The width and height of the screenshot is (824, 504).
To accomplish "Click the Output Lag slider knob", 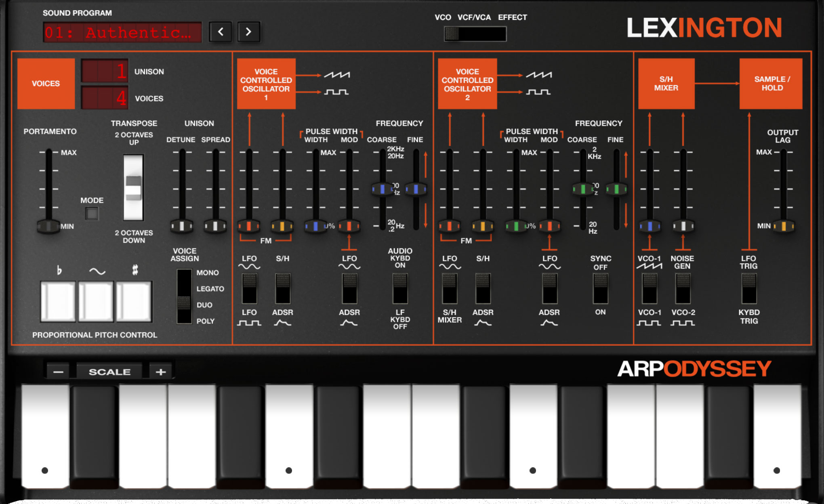I will [x=784, y=226].
